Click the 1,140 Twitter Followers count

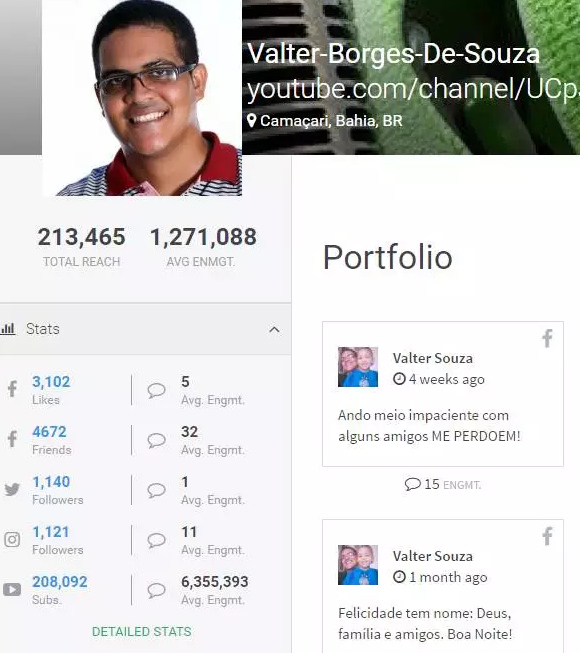[51, 482]
